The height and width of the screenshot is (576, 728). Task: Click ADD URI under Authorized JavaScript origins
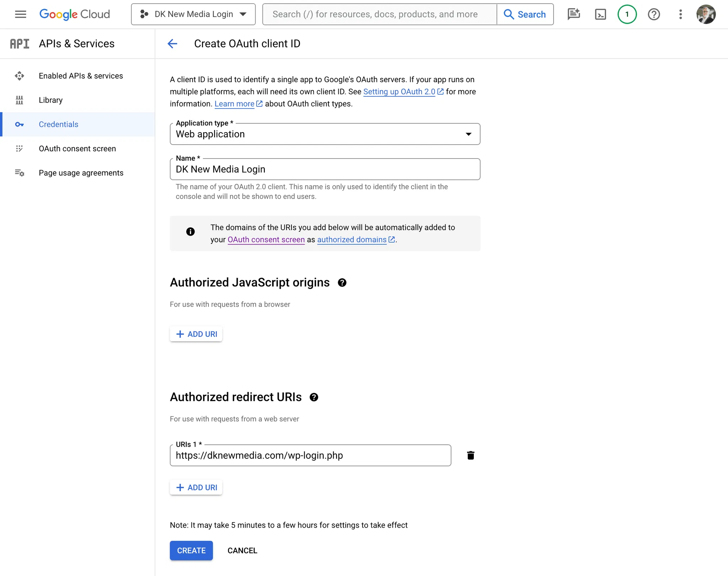tap(196, 334)
